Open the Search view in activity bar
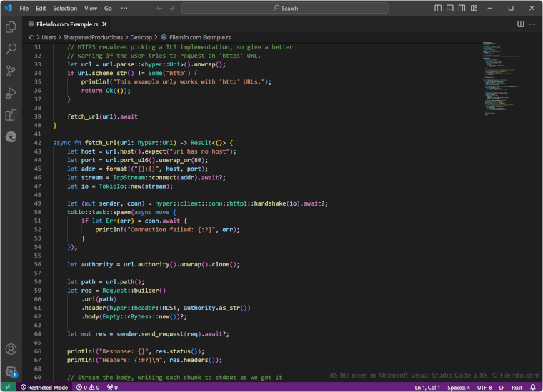This screenshot has height=392, width=543. 11,49
